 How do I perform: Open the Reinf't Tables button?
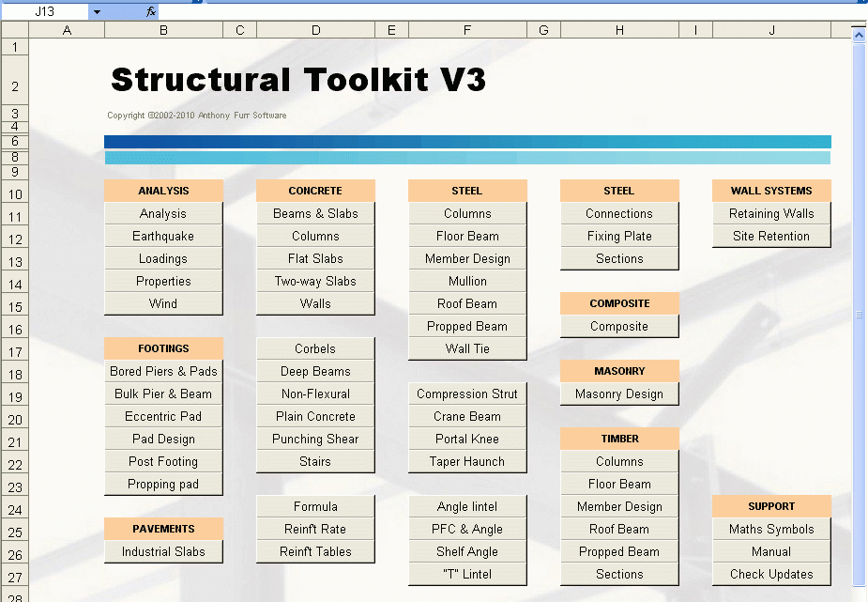[x=315, y=551]
